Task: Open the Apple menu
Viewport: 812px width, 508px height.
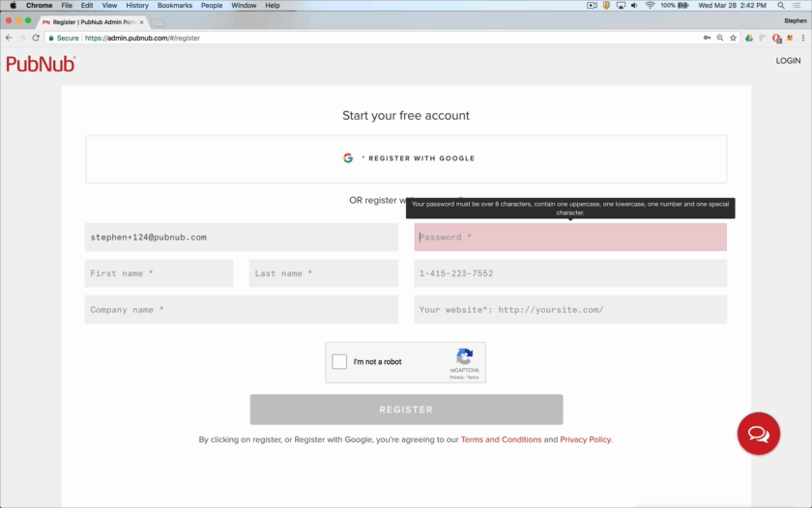Action: [13, 5]
